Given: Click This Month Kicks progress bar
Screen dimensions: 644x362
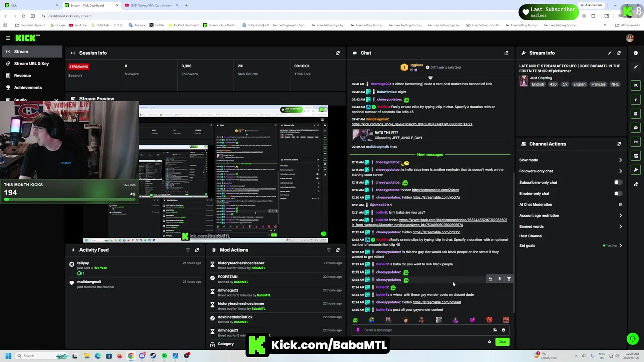Looking at the screenshot, I should tap(69, 200).
